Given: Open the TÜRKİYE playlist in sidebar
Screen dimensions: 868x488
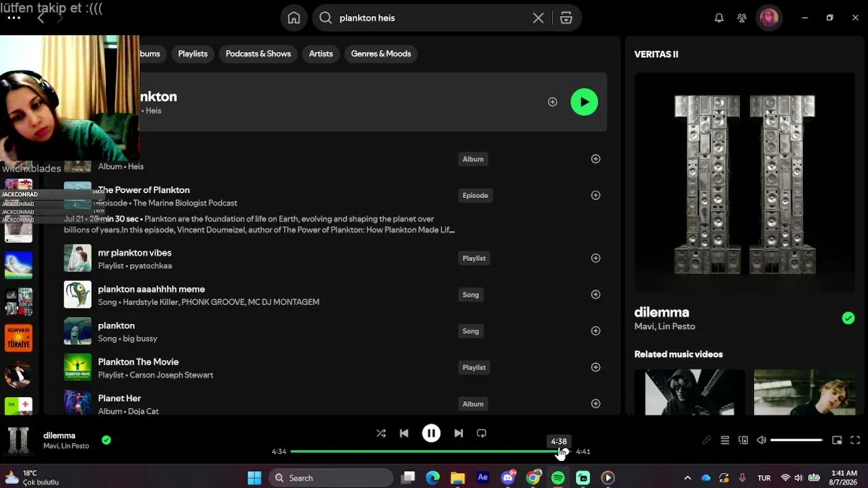Looking at the screenshot, I should tap(18, 338).
